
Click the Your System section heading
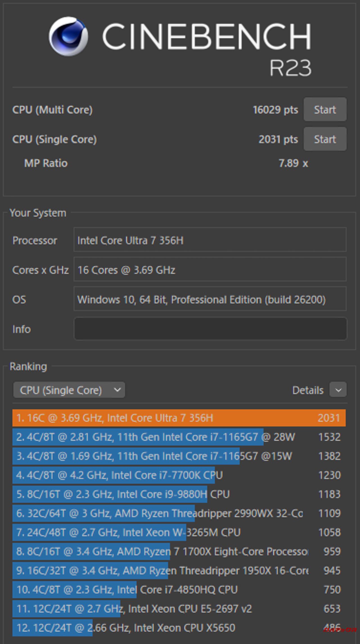(38, 213)
